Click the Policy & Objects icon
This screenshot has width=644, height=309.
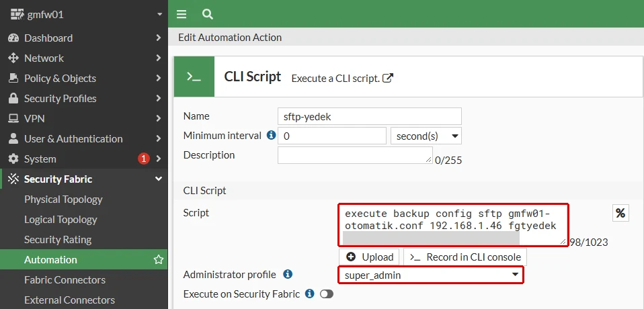tap(13, 78)
